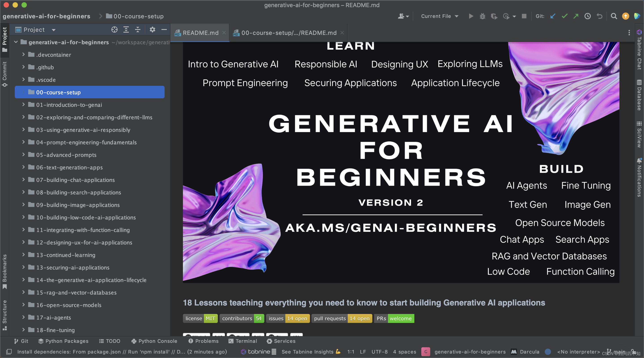Open the Code With Me user dropdown

tap(403, 16)
